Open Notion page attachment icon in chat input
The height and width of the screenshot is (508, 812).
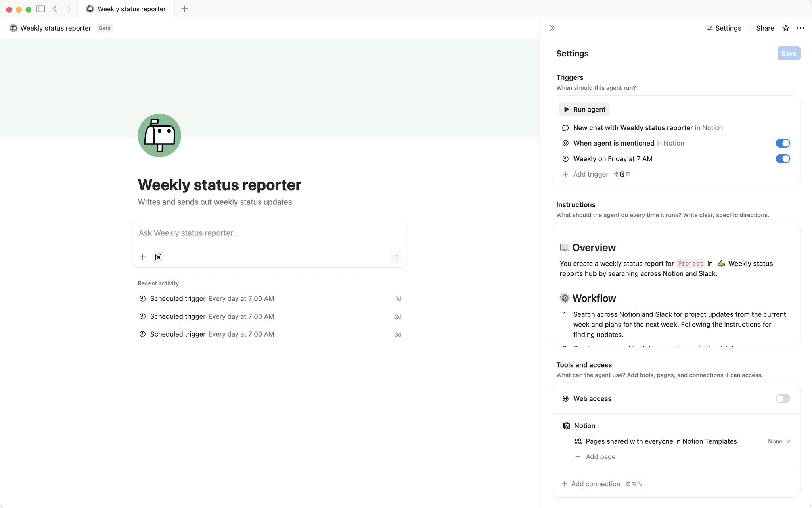(158, 257)
